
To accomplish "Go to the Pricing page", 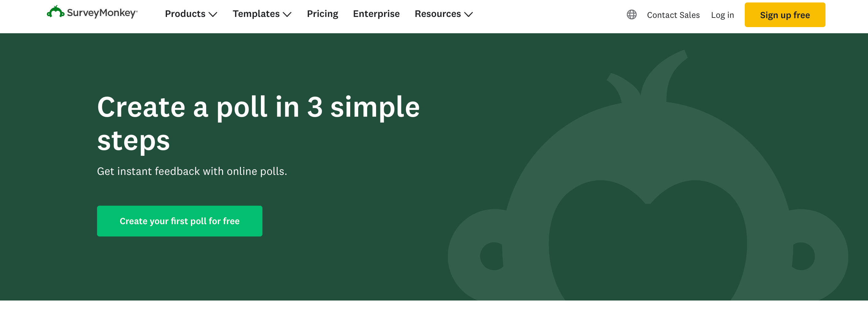I will click(322, 14).
